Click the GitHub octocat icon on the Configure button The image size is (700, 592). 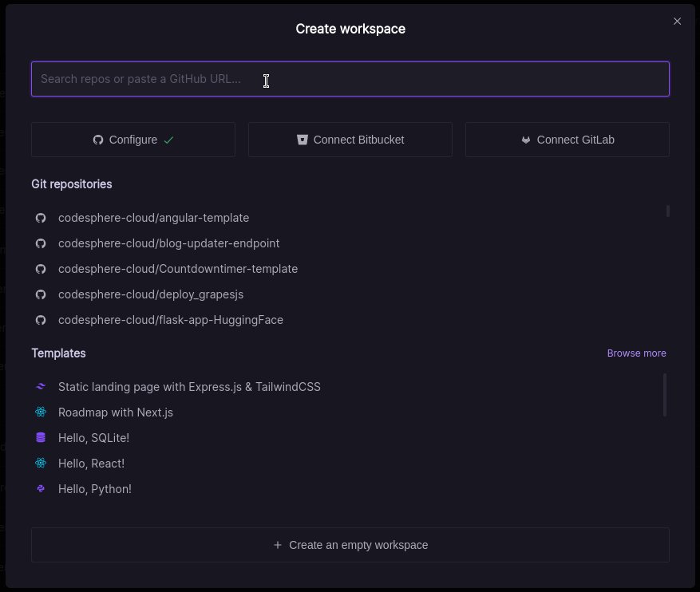(97, 139)
